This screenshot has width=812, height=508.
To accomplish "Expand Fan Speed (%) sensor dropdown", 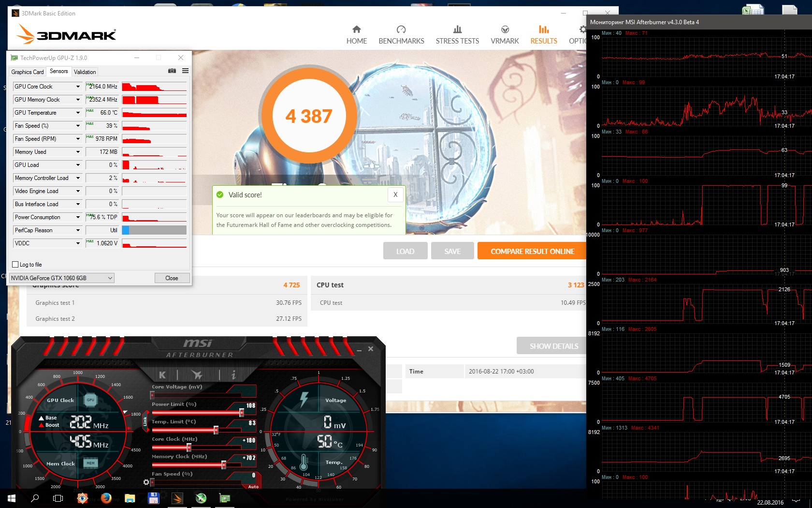I will pyautogui.click(x=78, y=126).
